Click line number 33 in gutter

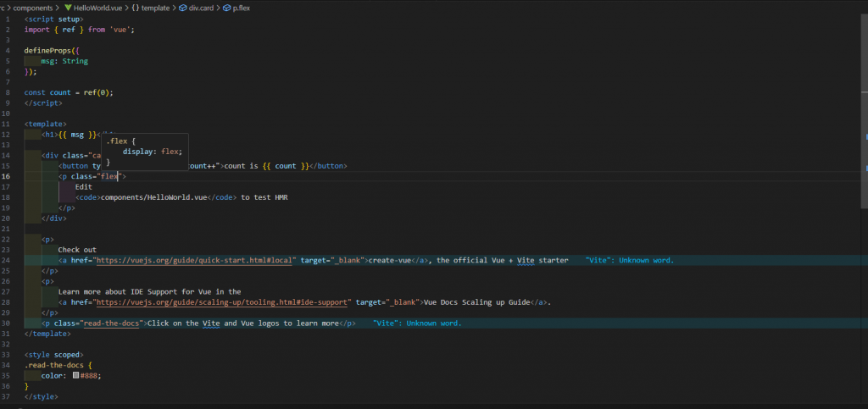(x=6, y=355)
